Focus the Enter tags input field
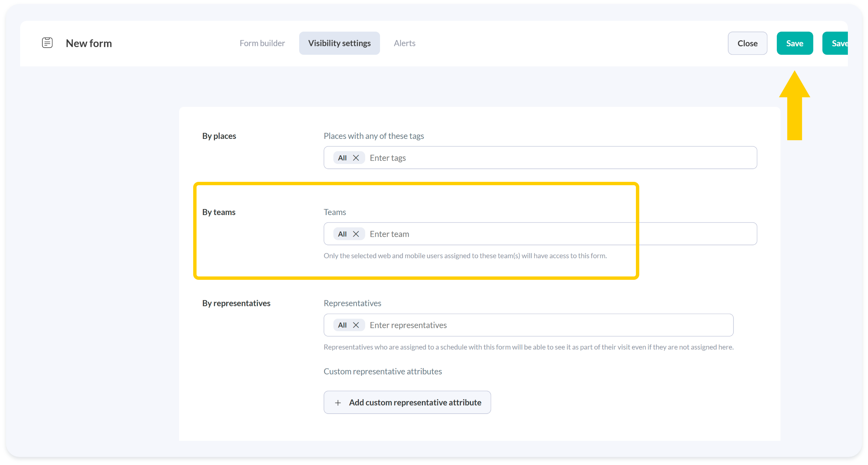 pyautogui.click(x=539, y=158)
